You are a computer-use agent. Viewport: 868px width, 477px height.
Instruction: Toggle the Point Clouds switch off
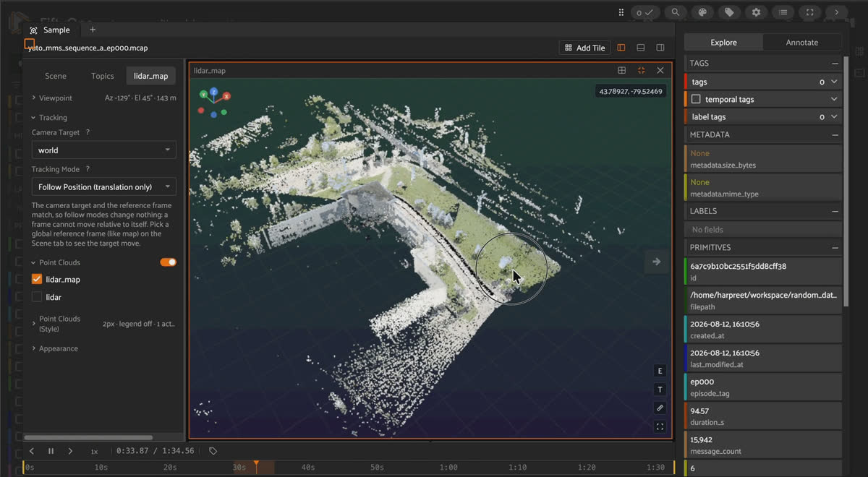pyautogui.click(x=168, y=262)
